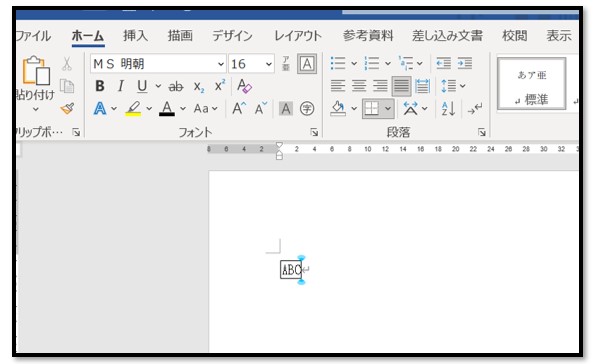Image resolution: width=597 pixels, height=364 pixels.
Task: Open the 描画 tab
Action: tap(180, 36)
